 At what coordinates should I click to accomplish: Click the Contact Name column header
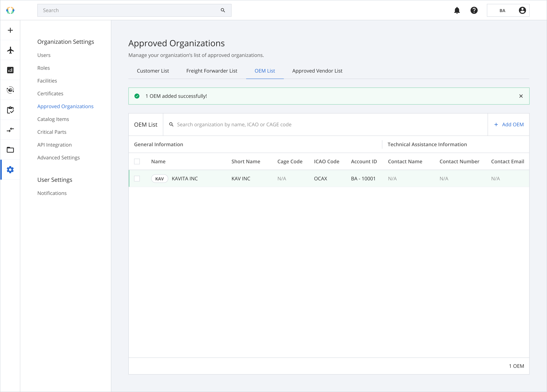pyautogui.click(x=405, y=161)
